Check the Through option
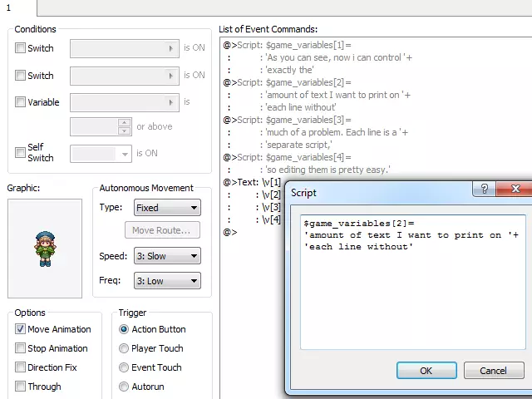The height and width of the screenshot is (399, 532). click(x=20, y=386)
